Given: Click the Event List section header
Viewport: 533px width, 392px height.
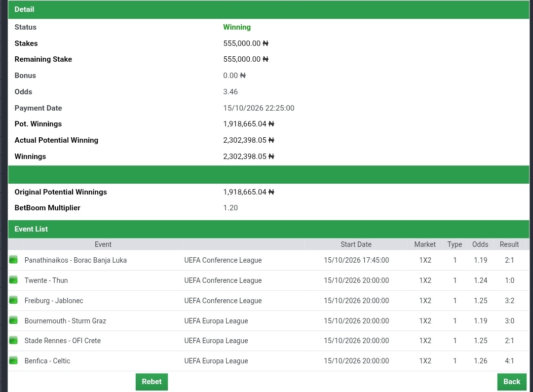Looking at the screenshot, I should pyautogui.click(x=268, y=229).
